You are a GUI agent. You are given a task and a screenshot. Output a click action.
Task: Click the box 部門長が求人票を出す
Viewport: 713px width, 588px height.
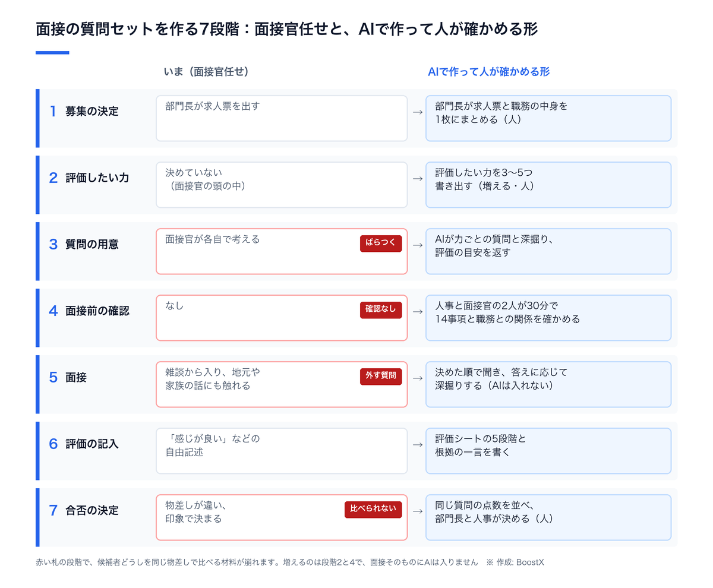coord(282,118)
